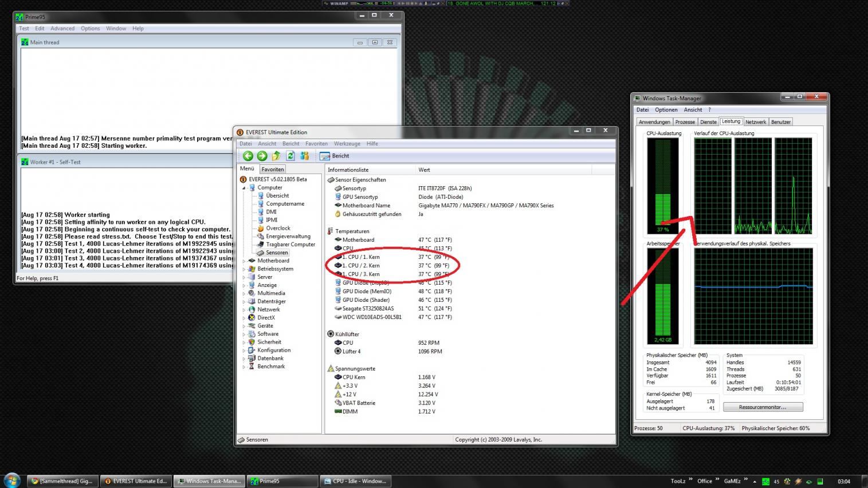Expand the Datenträger tree node
Image resolution: width=868 pixels, height=488 pixels.
coord(244,301)
